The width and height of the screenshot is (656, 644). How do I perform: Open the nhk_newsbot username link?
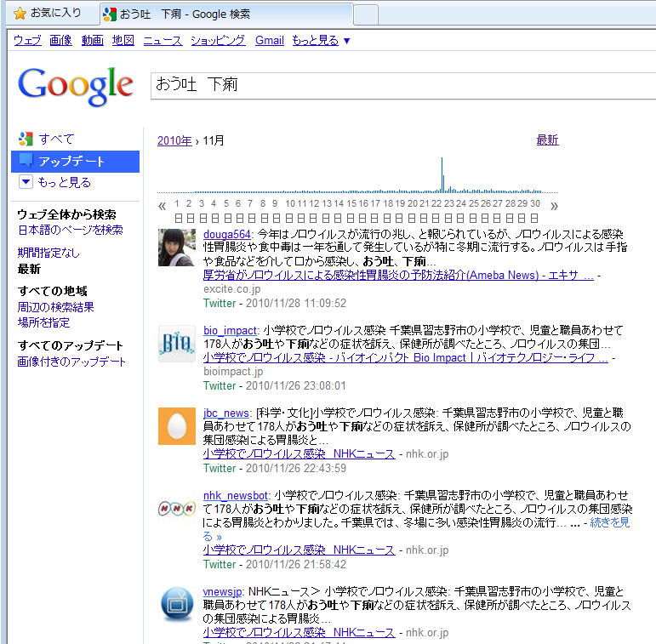(235, 495)
